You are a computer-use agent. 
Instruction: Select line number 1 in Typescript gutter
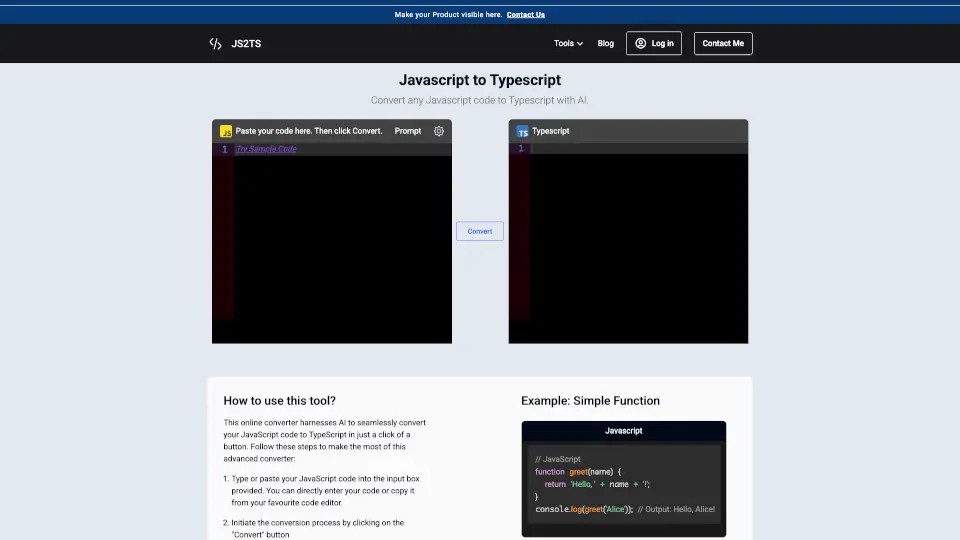[520, 149]
